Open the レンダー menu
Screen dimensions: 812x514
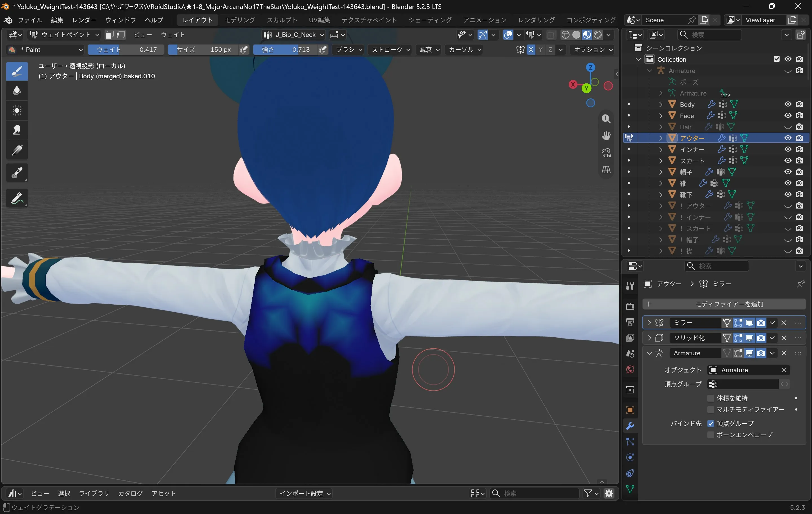pos(84,20)
